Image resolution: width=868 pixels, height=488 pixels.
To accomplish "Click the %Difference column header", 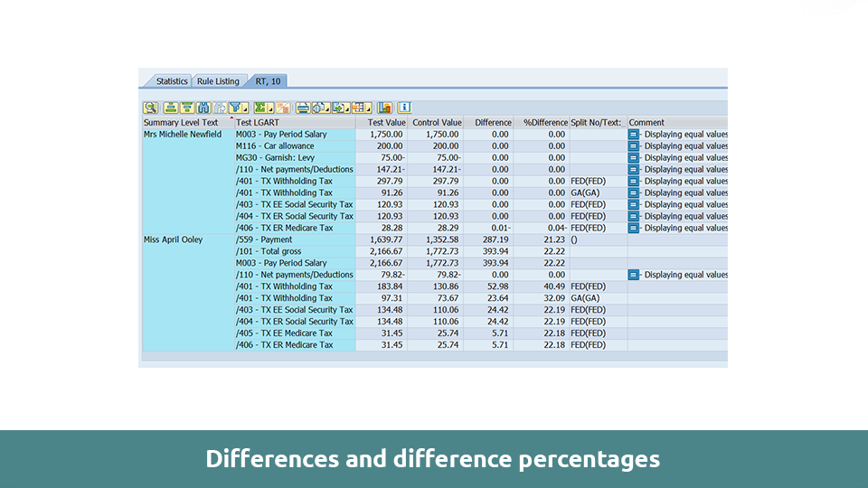I will tap(542, 122).
